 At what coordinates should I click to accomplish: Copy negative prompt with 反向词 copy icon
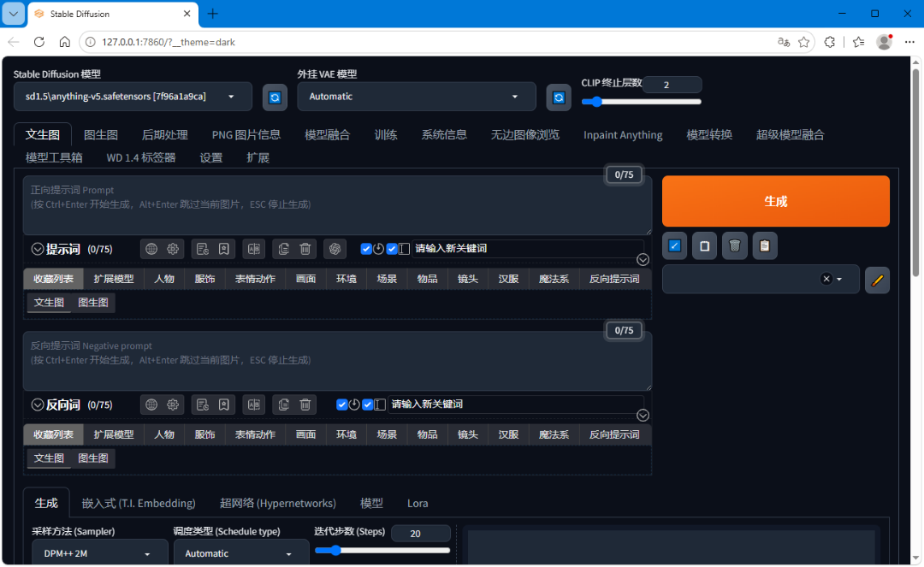(x=284, y=405)
